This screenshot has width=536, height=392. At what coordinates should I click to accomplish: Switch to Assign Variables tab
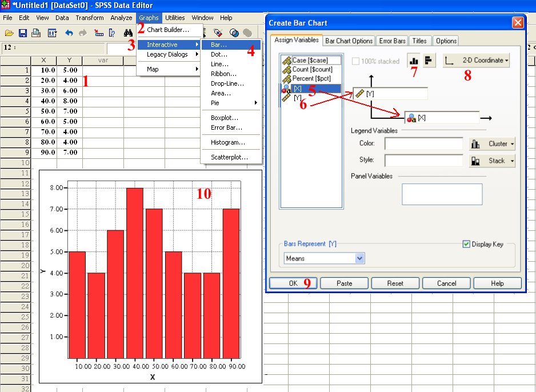click(x=297, y=40)
